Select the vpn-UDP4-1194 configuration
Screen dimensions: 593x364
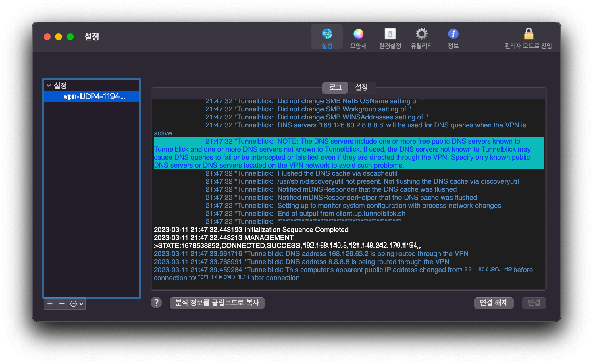pyautogui.click(x=92, y=96)
